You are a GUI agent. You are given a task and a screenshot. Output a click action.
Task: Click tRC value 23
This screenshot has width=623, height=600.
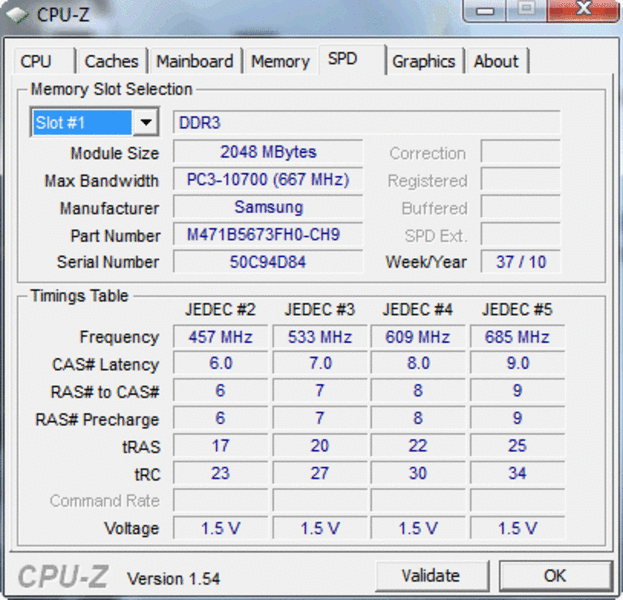(221, 473)
